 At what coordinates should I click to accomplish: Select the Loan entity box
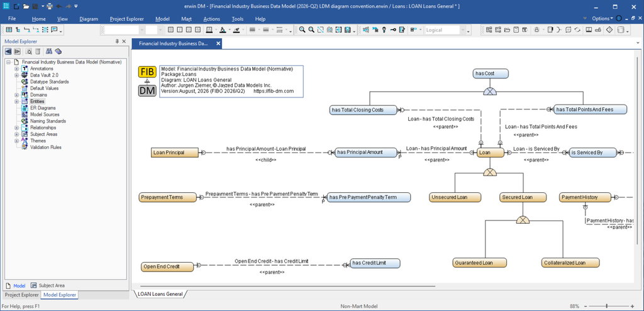[491, 153]
